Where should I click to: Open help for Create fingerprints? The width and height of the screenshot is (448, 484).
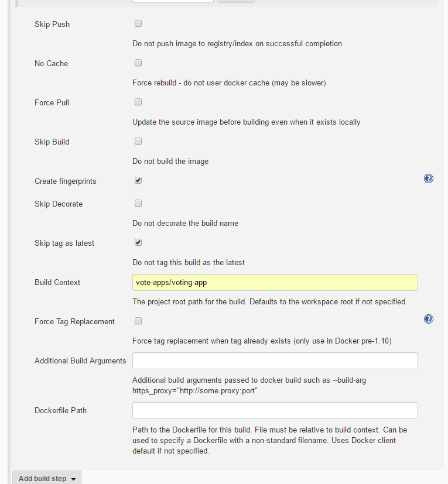coord(428,179)
